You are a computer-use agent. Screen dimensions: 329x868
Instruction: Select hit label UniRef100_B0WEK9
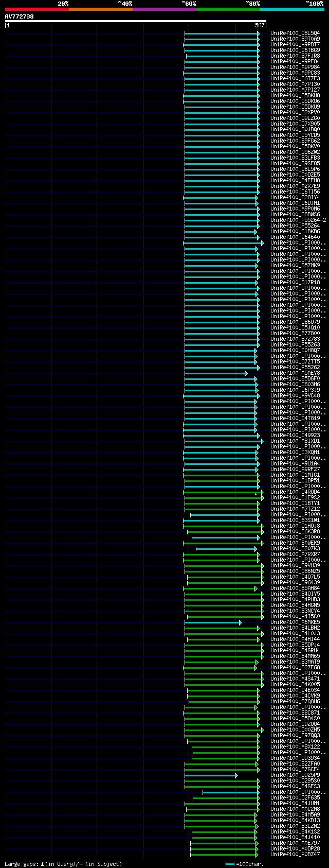(295, 543)
